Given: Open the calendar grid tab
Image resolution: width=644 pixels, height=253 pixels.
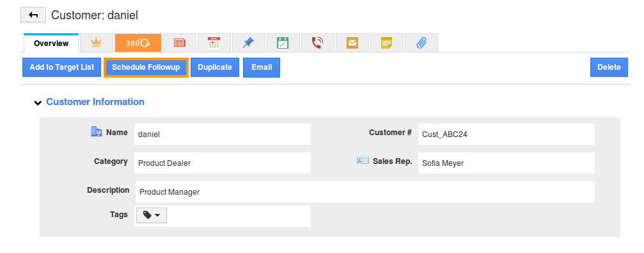Looking at the screenshot, I should pos(214,43).
